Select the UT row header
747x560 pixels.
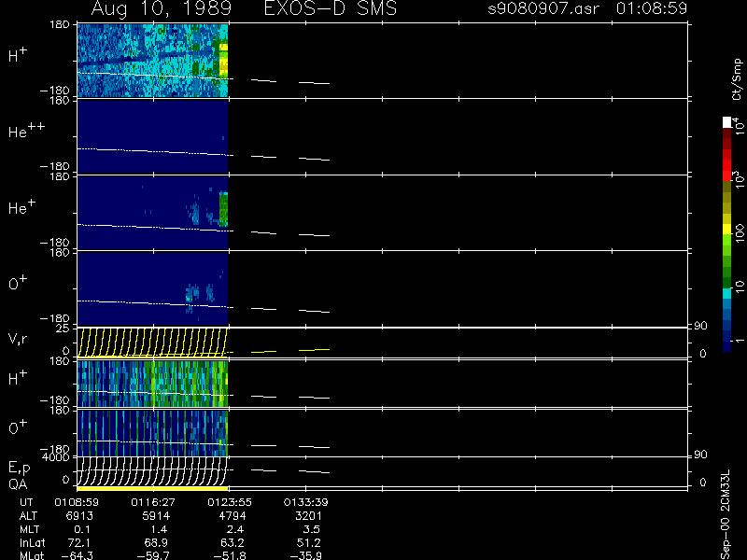[x=26, y=502]
